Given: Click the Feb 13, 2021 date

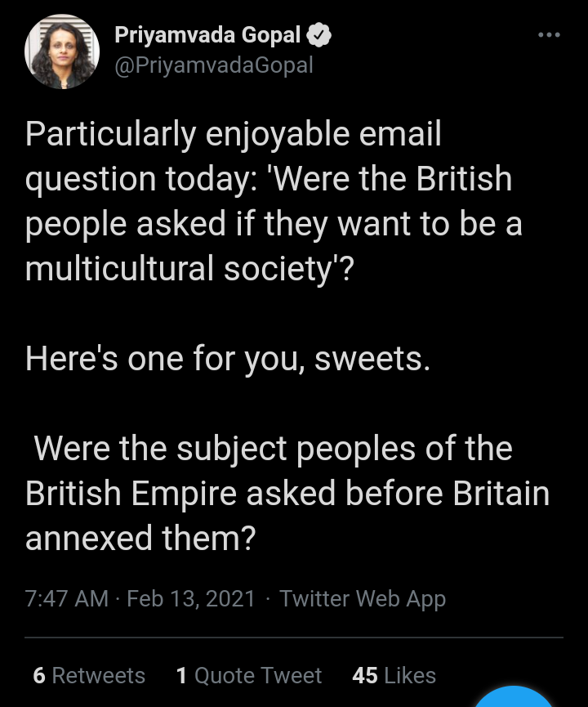Looking at the screenshot, I should pyautogui.click(x=191, y=598).
